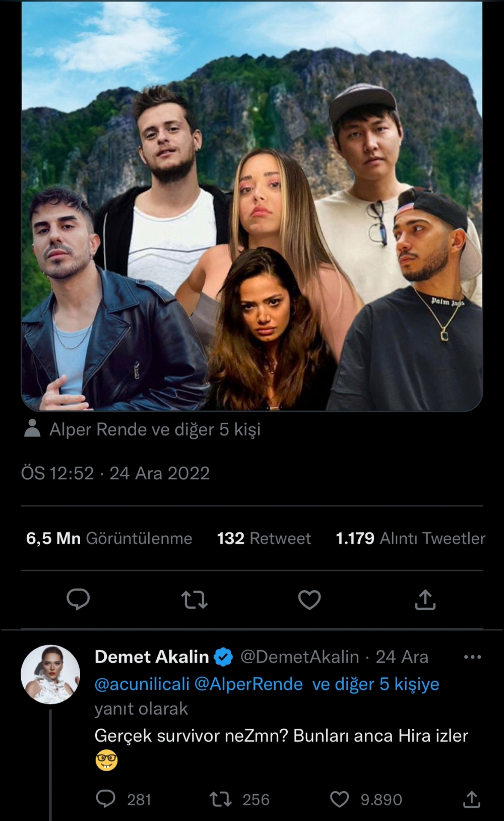Show the other 5 replied-to people
This screenshot has width=504, height=821.
click(375, 684)
